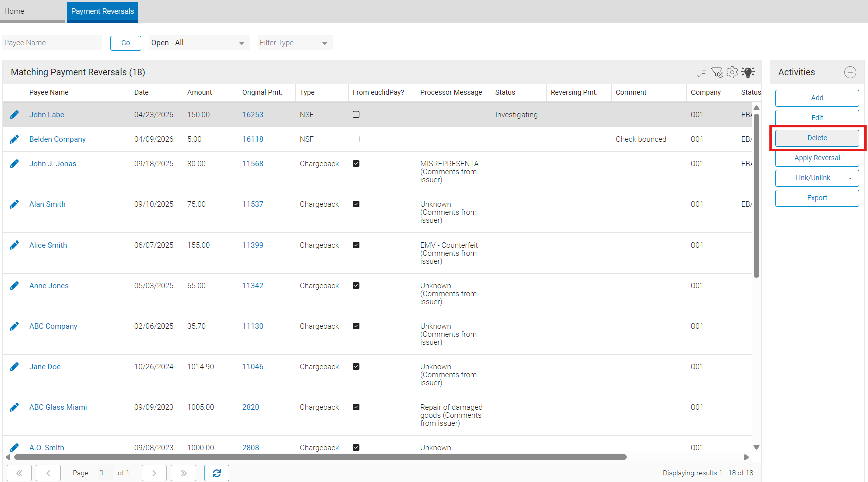Click the Add activity button
Screen dimensions: 868x482
(817, 98)
